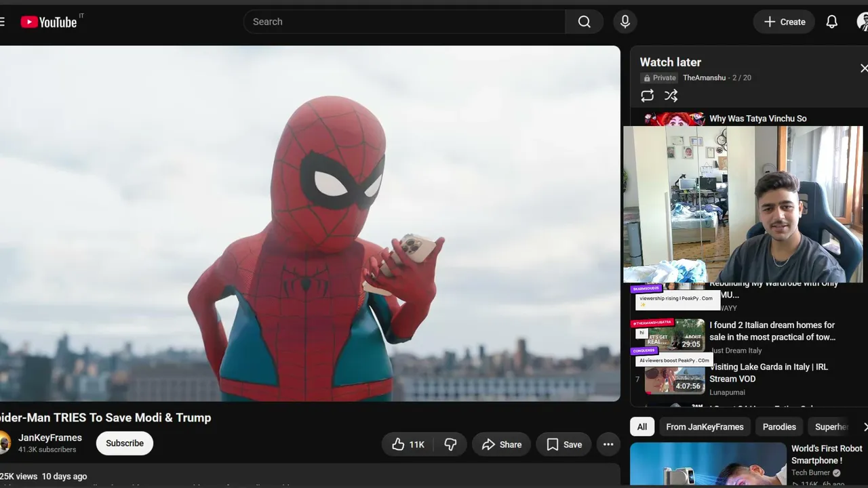Open TheAmanshu playlist owner link
Image resolution: width=868 pixels, height=488 pixels.
coord(704,78)
